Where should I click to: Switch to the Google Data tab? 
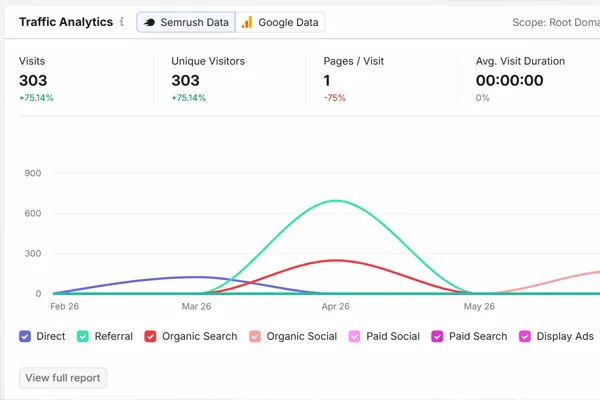pos(280,22)
